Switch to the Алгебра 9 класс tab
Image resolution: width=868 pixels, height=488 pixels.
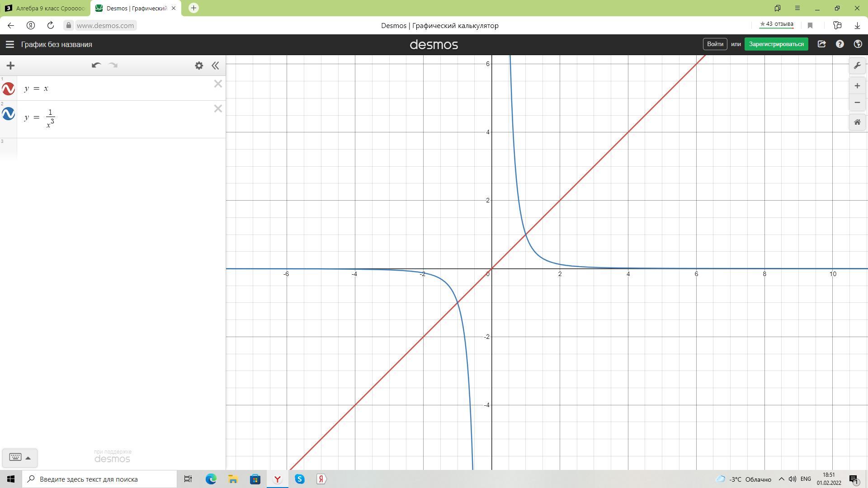pos(45,8)
